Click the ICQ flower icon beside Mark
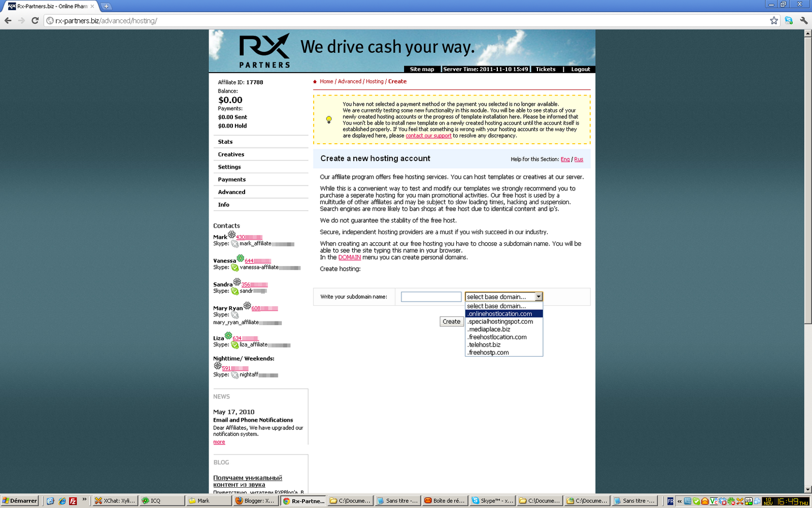Screen dimensions: 812x508 coord(231,235)
